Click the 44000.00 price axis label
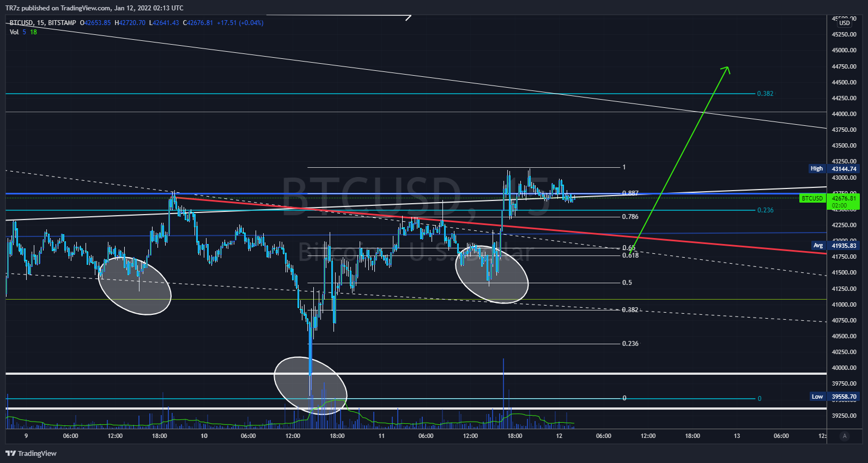The width and height of the screenshot is (868, 463). (x=844, y=114)
